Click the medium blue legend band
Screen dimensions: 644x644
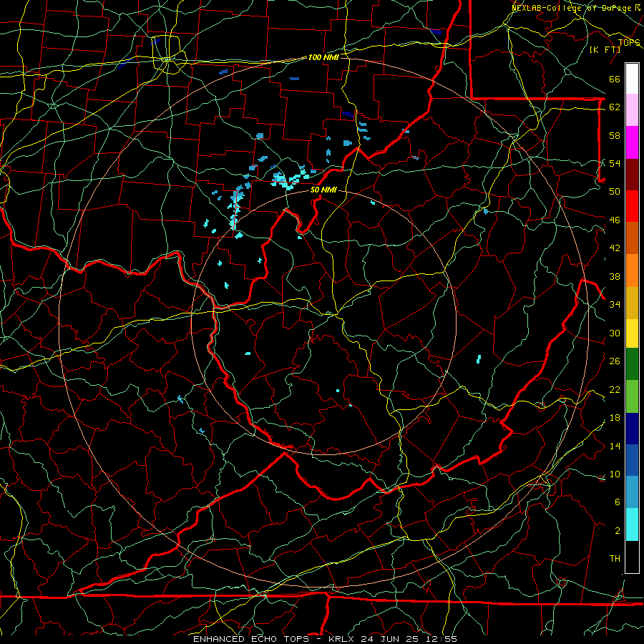pos(632,461)
